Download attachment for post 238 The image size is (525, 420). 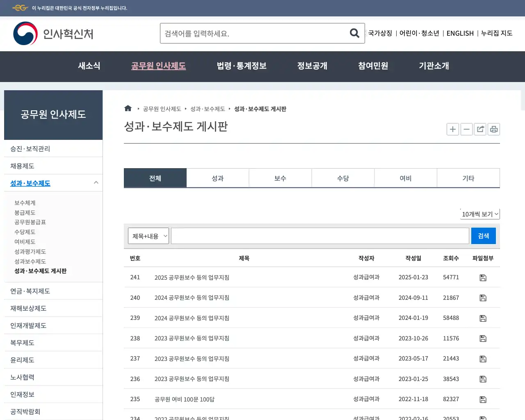click(x=483, y=338)
